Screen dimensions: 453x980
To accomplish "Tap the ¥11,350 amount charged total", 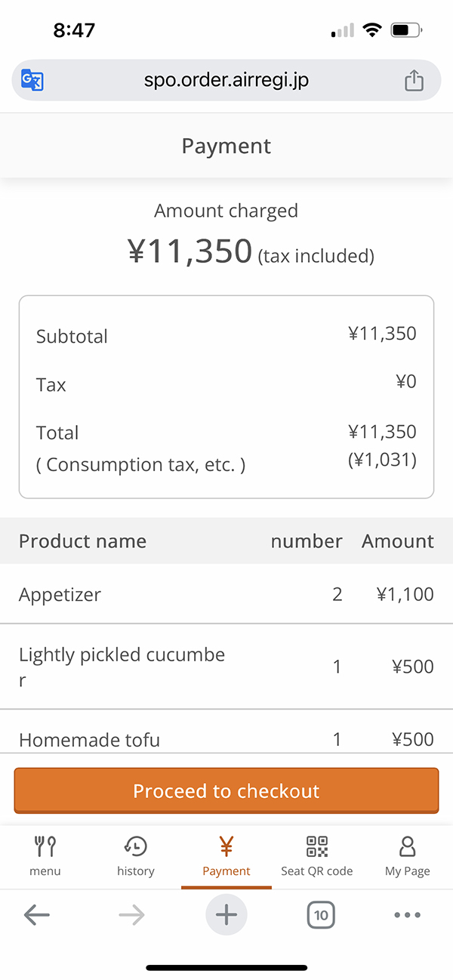I will tap(190, 251).
